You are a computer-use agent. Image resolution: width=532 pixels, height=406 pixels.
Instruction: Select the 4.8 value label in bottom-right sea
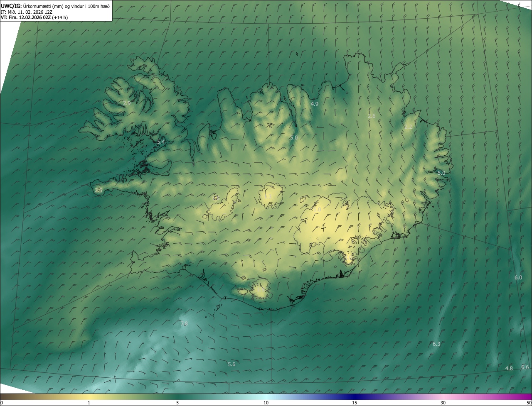509,368
